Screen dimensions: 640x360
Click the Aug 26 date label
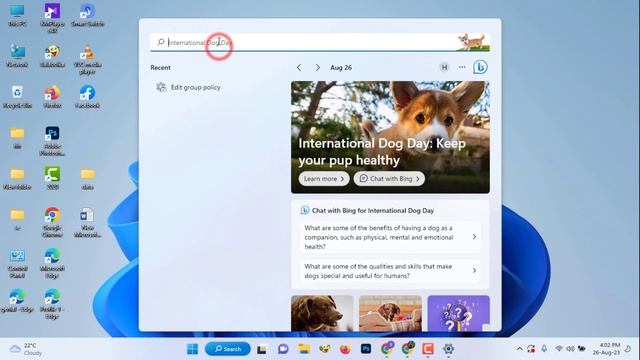(341, 68)
